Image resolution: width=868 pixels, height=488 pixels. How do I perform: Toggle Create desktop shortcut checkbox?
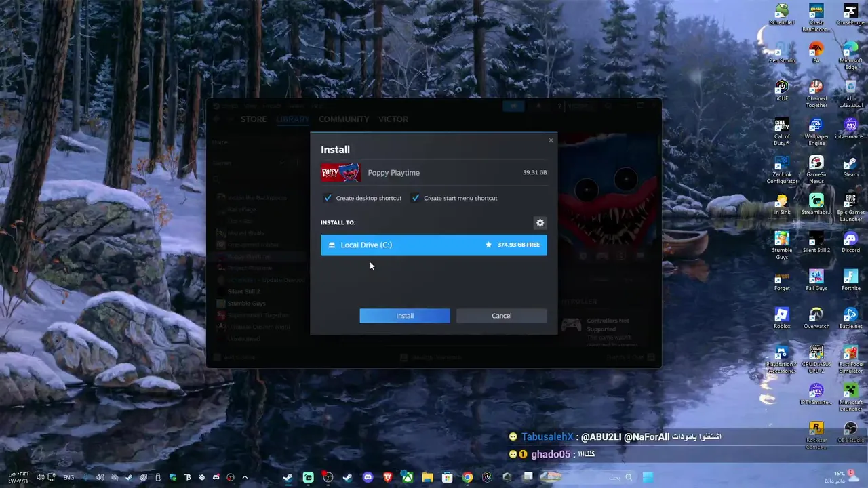[328, 198]
